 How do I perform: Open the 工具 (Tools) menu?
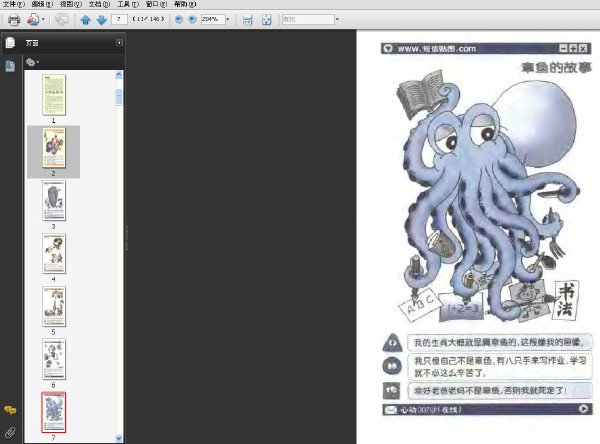pyautogui.click(x=128, y=4)
